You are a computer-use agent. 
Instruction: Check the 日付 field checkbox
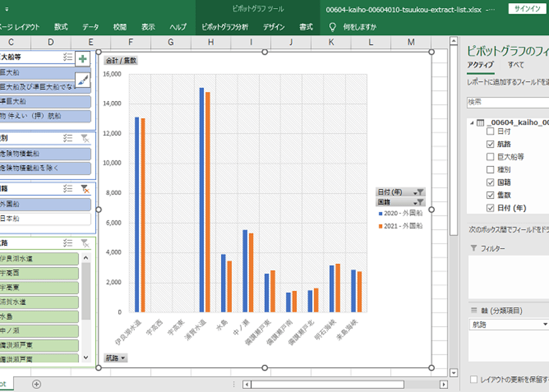(x=490, y=131)
